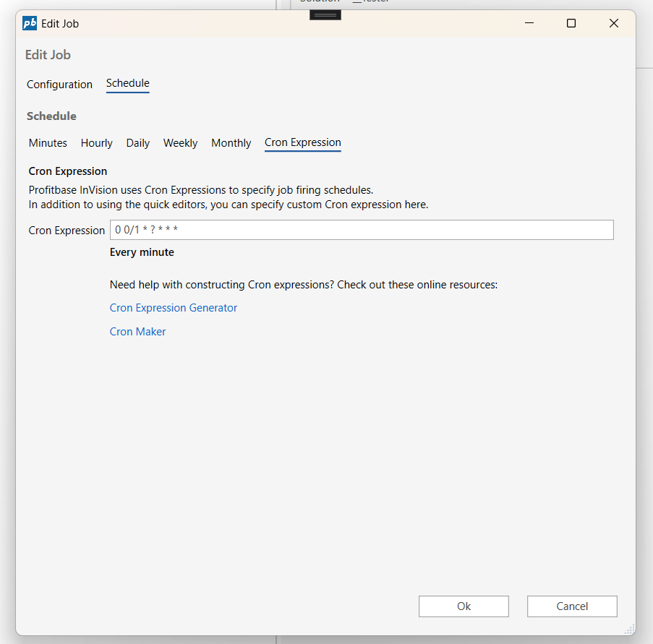Open the Monthly schedule tab
This screenshot has height=644, width=653.
(x=231, y=143)
